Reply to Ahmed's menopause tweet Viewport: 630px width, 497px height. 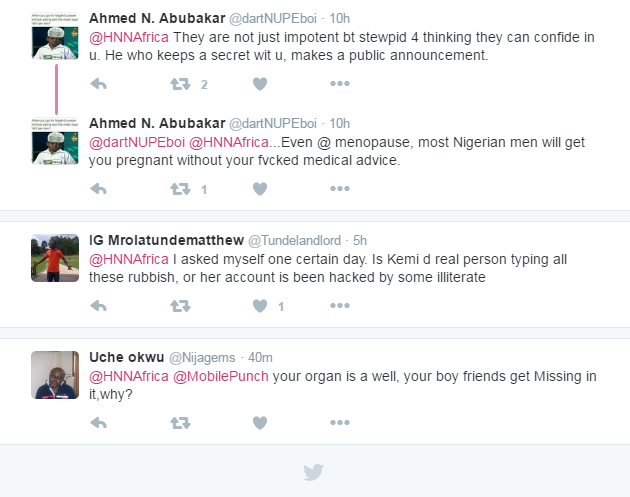point(99,188)
